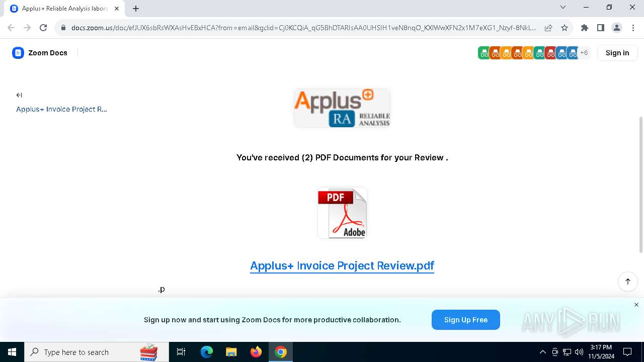Open the network tray icon
The height and width of the screenshot is (362, 644).
tap(567, 352)
